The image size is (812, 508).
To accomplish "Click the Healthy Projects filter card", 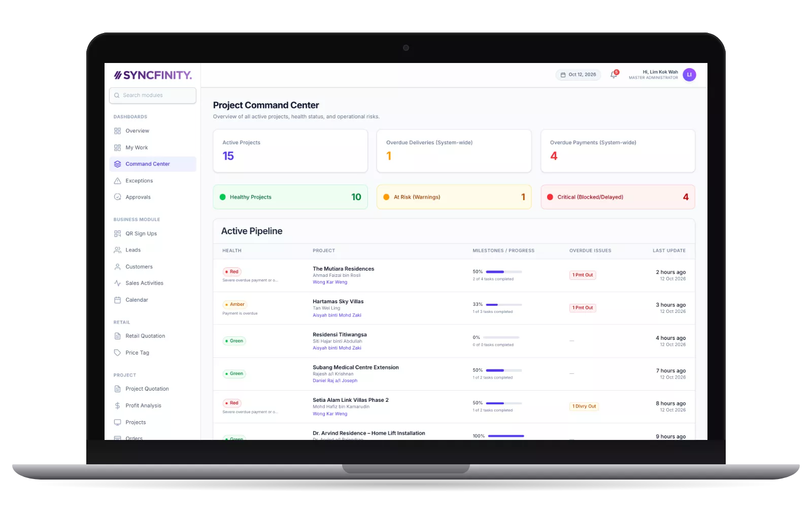I will (x=290, y=197).
